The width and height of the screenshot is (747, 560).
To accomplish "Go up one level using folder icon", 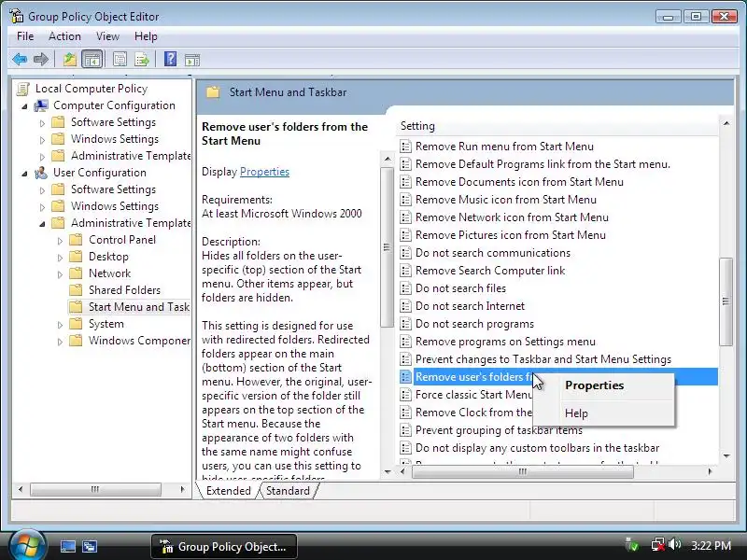I will click(70, 60).
